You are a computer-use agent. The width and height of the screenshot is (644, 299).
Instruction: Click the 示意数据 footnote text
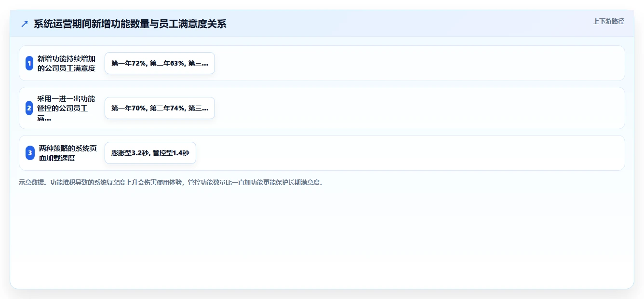tap(171, 183)
